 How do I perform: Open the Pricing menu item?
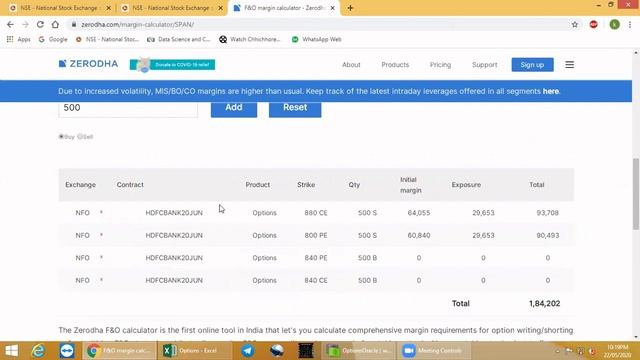[x=440, y=64]
